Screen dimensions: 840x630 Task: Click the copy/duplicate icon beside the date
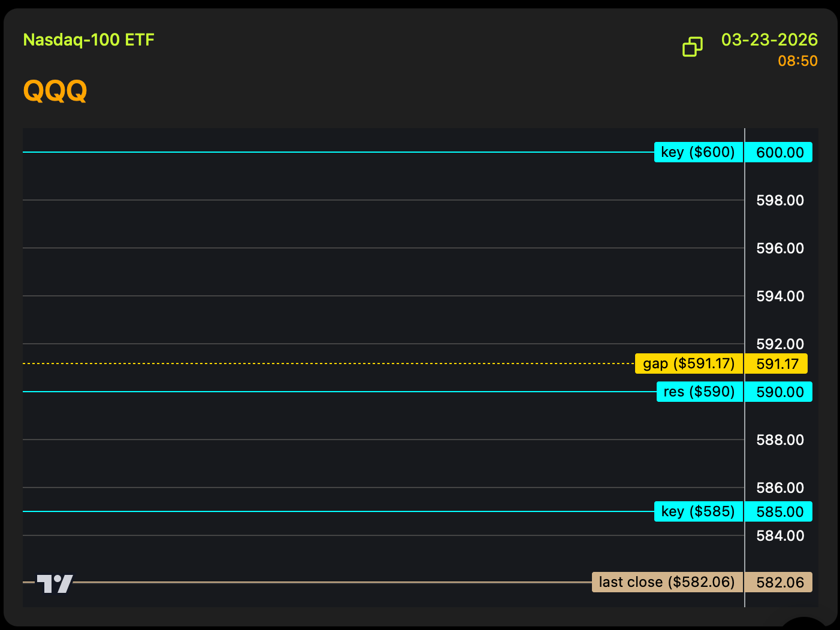tap(693, 47)
